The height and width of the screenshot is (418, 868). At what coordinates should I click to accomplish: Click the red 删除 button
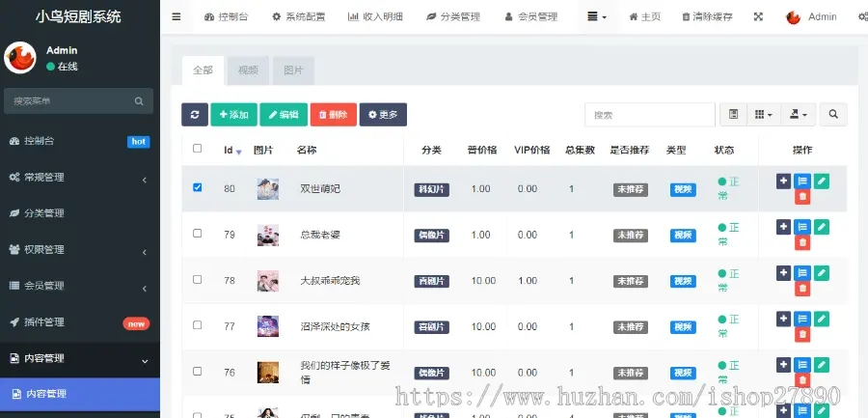334,115
